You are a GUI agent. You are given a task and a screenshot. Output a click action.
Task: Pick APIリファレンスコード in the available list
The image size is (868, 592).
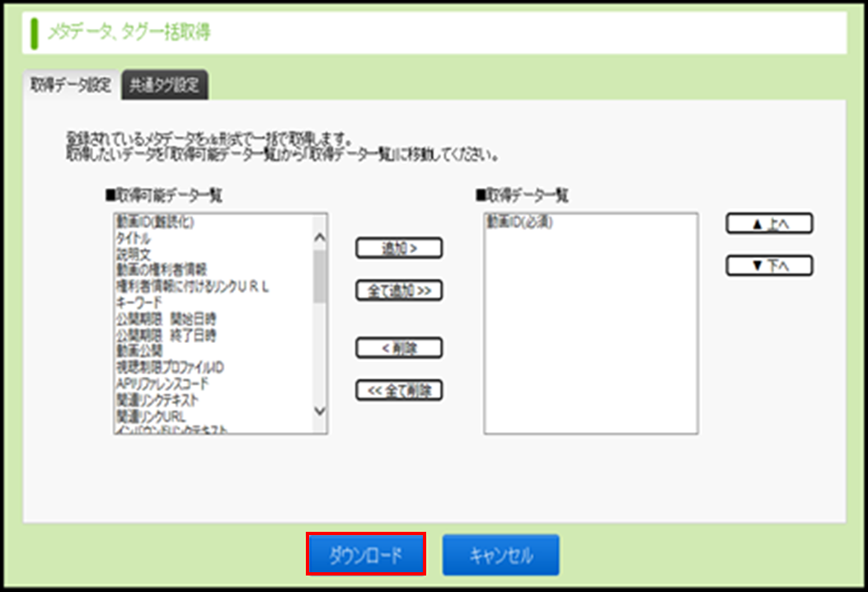(162, 383)
